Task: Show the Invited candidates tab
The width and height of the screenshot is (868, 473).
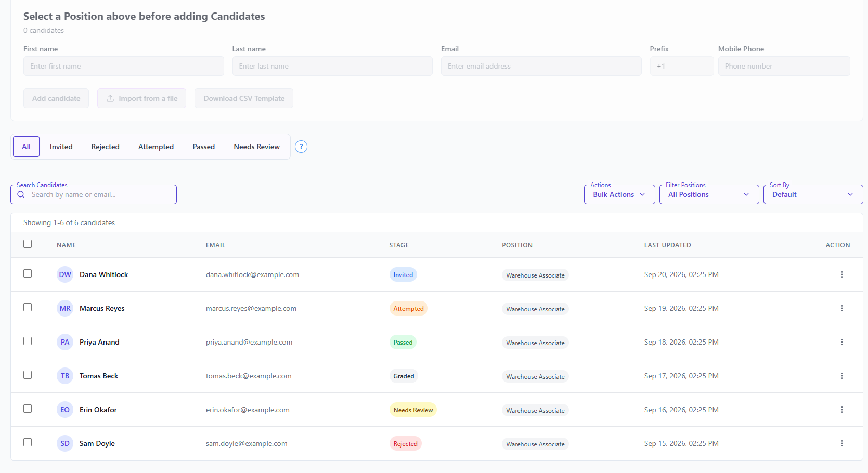Action: tap(61, 147)
